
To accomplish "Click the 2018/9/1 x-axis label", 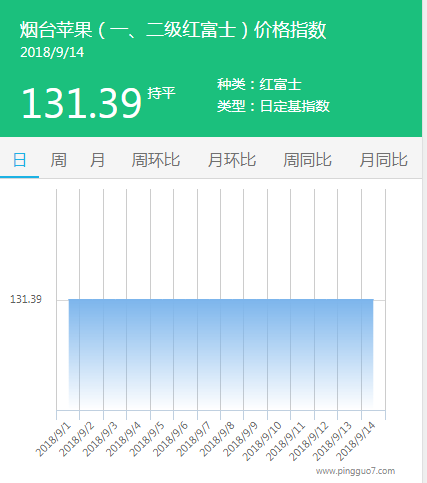I will click(53, 439).
